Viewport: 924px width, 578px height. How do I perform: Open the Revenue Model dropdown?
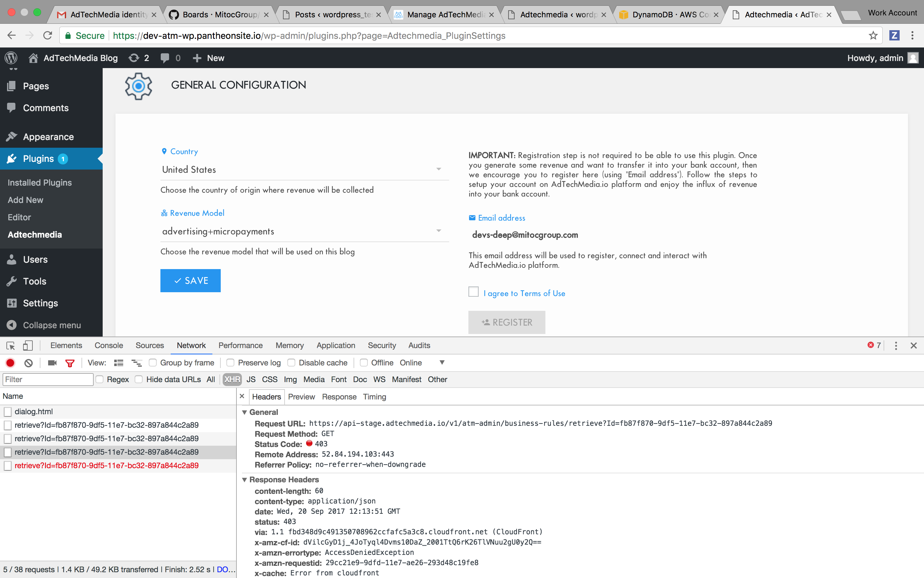click(x=304, y=231)
